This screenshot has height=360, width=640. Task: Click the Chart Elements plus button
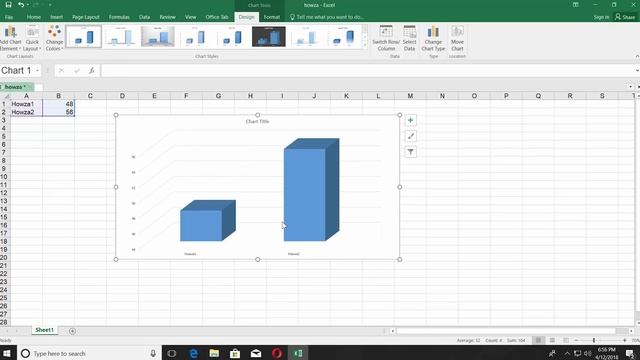coord(410,120)
